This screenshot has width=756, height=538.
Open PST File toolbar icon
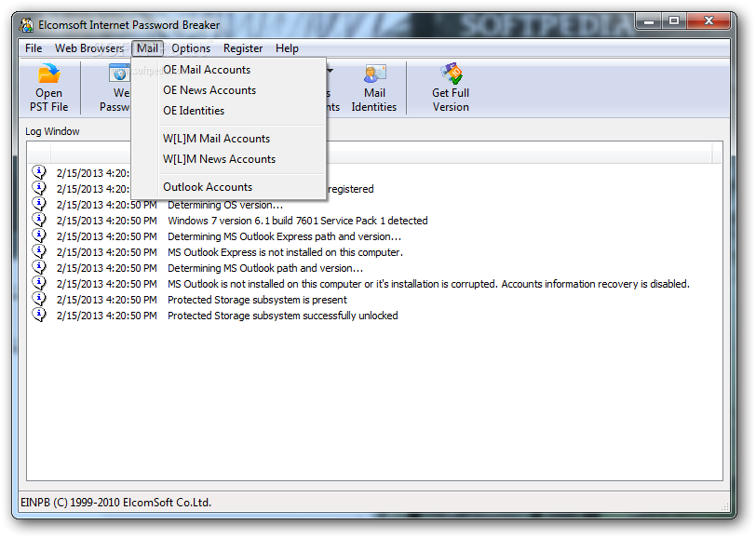(48, 74)
